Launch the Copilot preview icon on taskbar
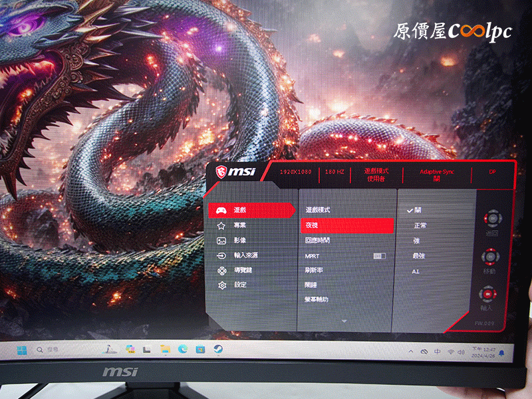The image size is (532, 399). click(x=130, y=349)
